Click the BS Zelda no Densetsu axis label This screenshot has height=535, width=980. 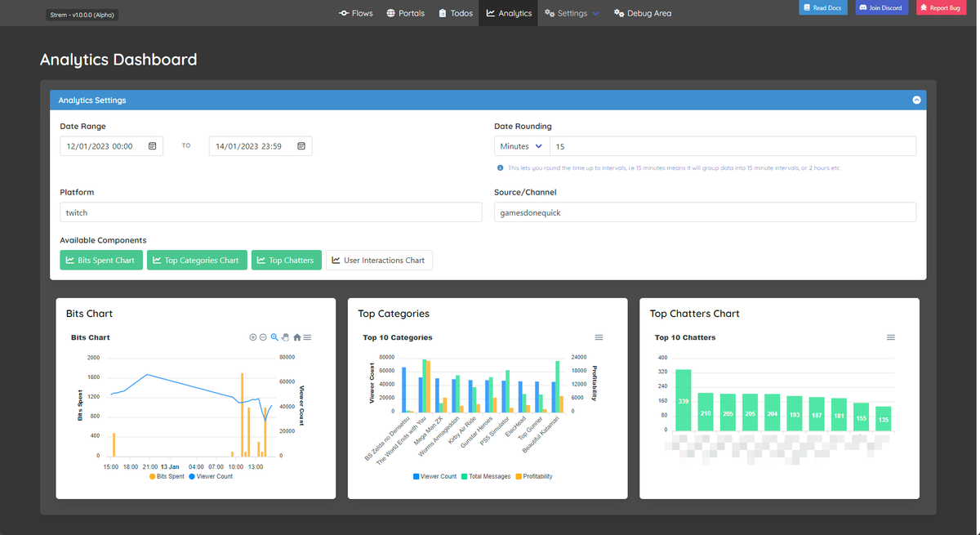pyautogui.click(x=385, y=439)
